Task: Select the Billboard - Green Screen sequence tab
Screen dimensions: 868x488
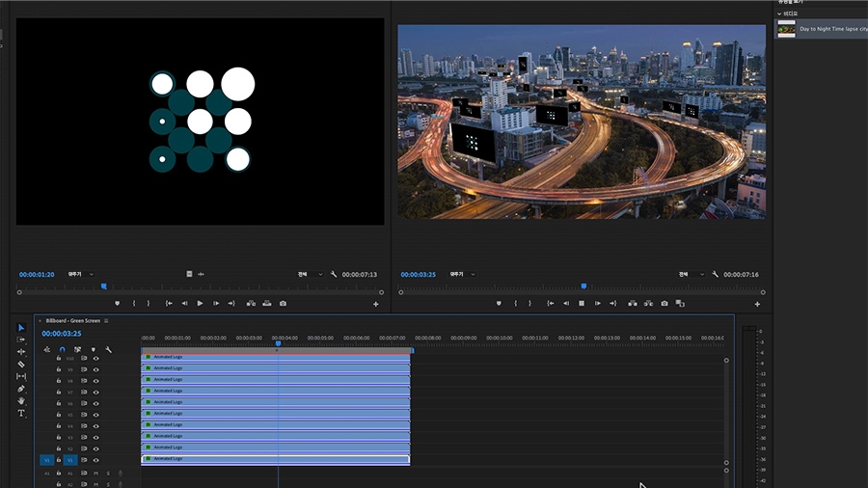Action: point(72,320)
